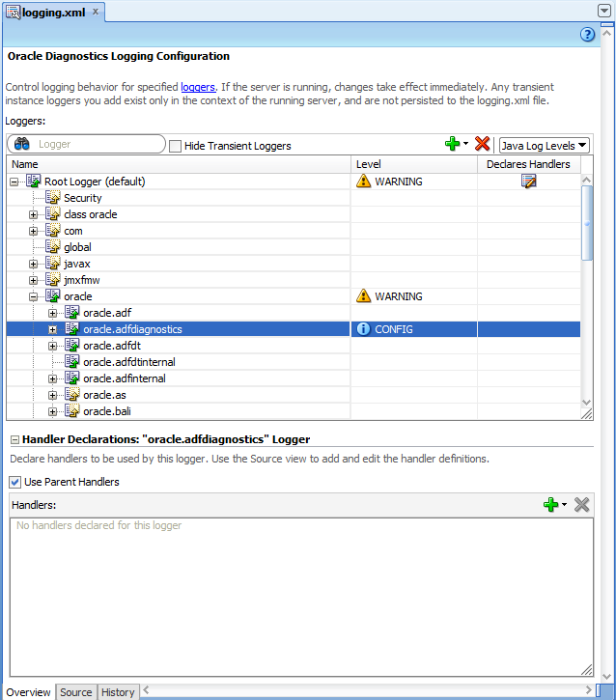Viewport: 616px width, 700px height.
Task: Click the oracle WARNING level cell
Action: 414,296
